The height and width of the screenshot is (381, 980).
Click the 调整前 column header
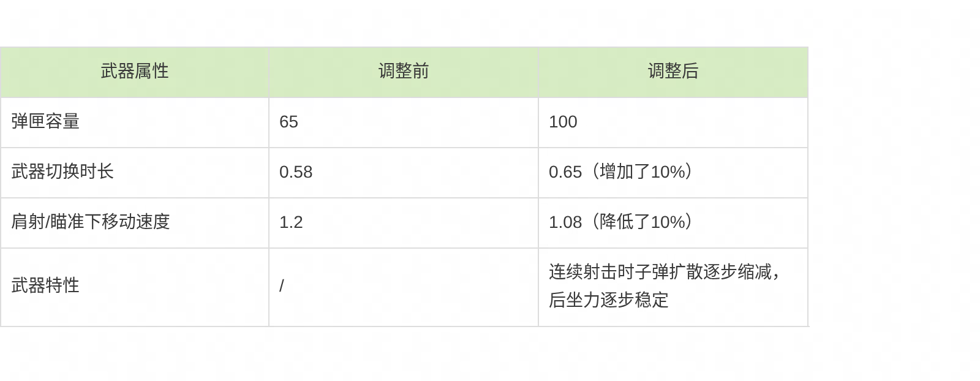click(x=403, y=71)
